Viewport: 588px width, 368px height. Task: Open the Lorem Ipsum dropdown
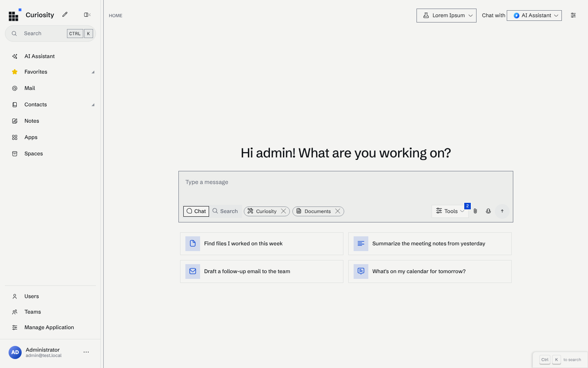(446, 16)
